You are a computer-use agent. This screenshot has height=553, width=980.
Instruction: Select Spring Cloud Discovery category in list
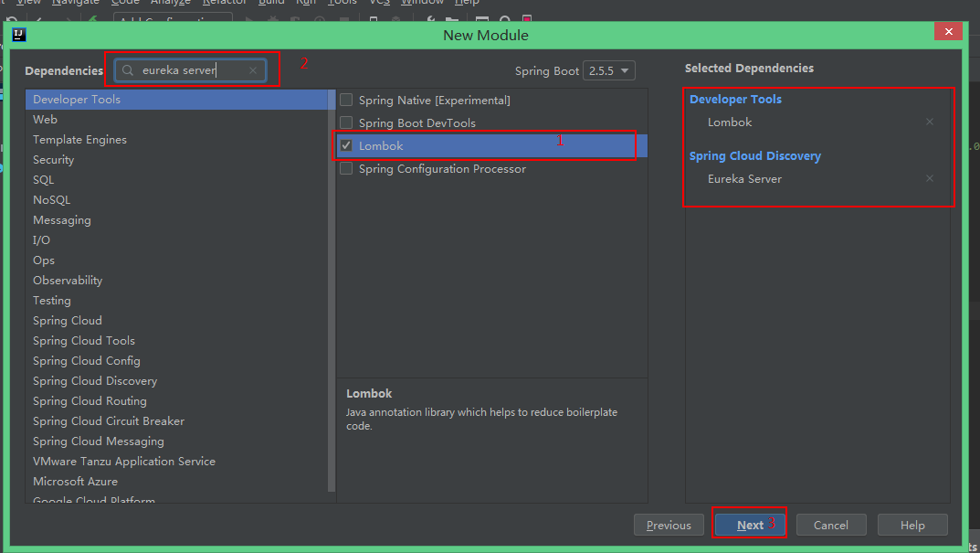click(x=176, y=380)
